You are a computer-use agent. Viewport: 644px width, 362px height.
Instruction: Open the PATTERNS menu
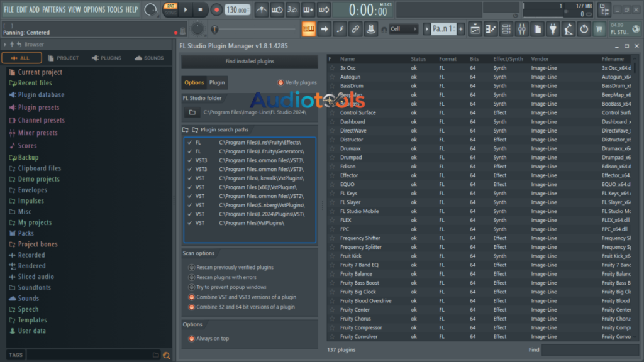pyautogui.click(x=53, y=9)
